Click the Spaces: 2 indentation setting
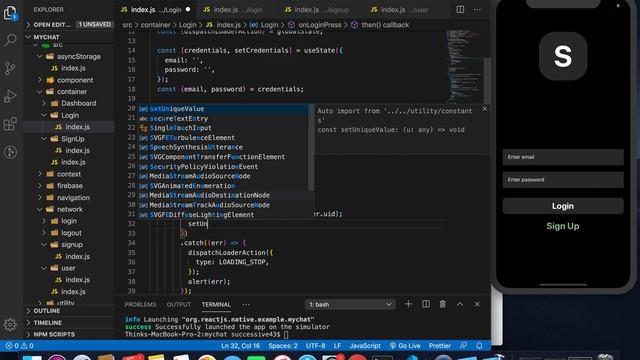This screenshot has height=360, width=640. (283, 346)
